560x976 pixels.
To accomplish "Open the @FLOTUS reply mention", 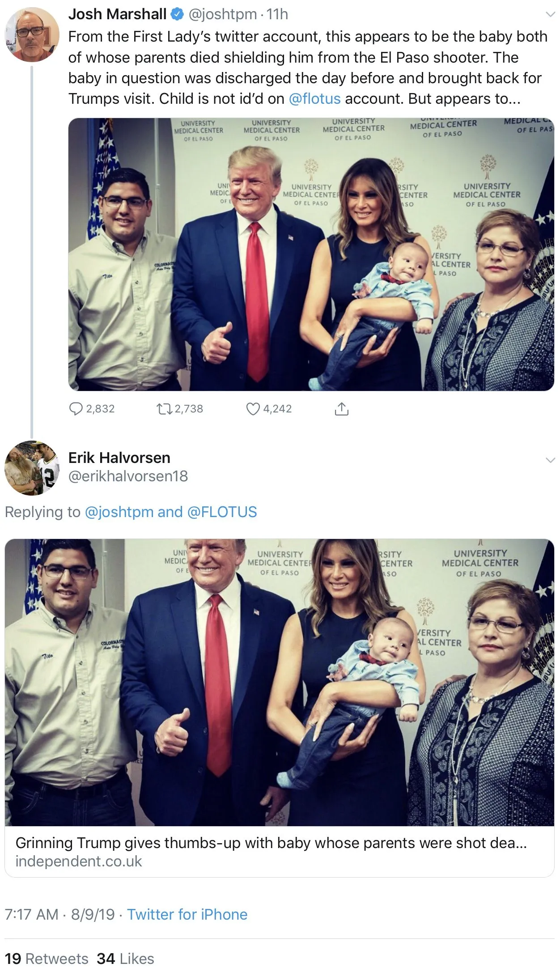I will pos(222,512).
